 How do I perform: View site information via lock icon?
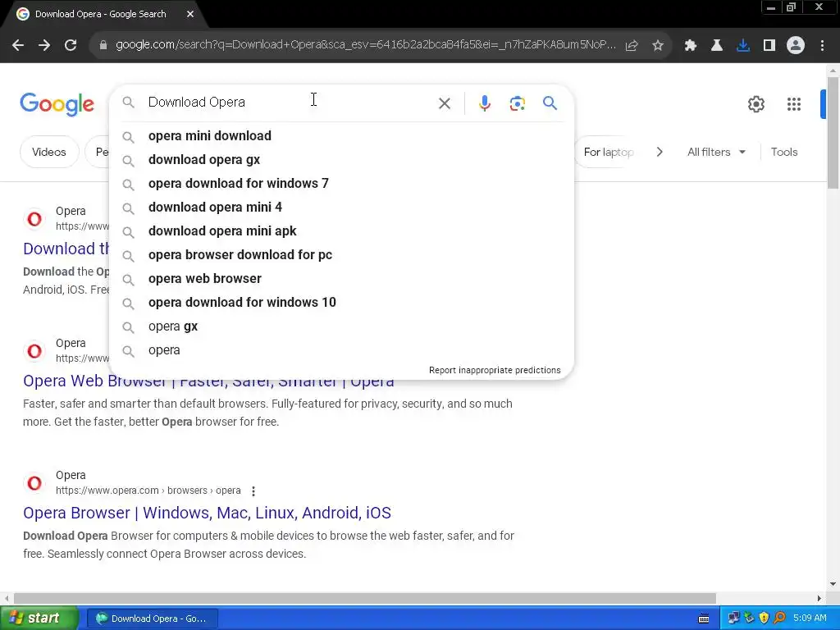[103, 45]
